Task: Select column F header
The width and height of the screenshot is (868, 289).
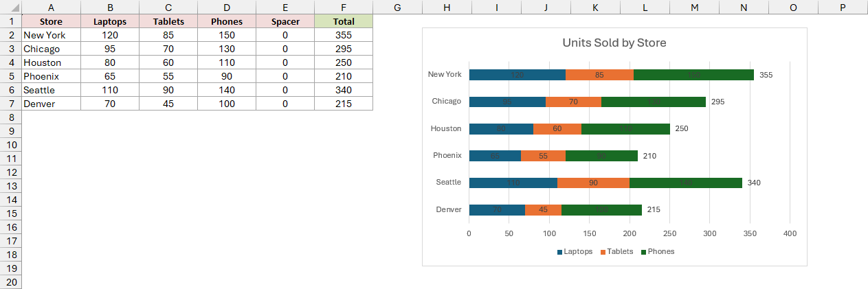Action: [344, 7]
